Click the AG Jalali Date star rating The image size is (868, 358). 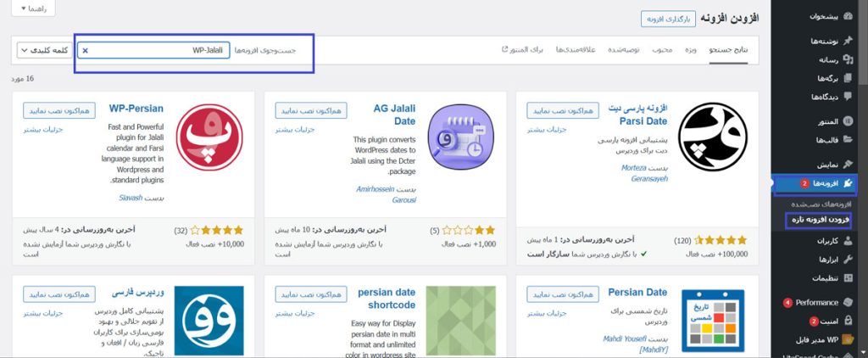[468, 230]
